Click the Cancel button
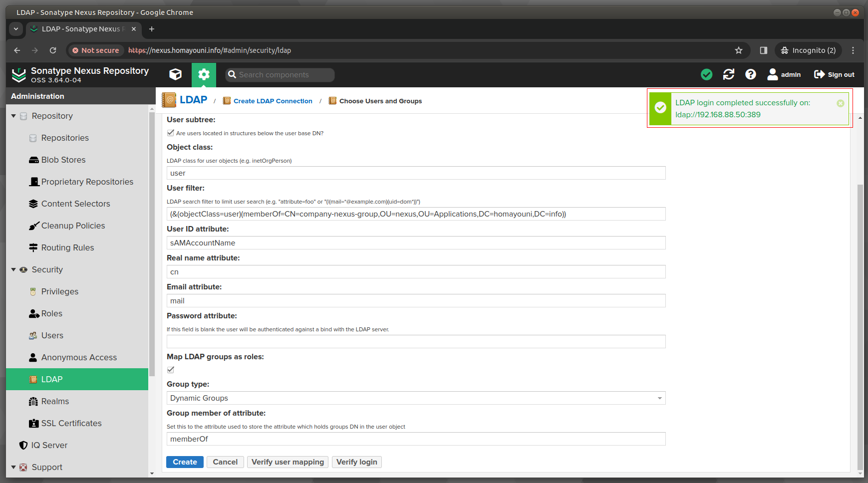 (225, 462)
